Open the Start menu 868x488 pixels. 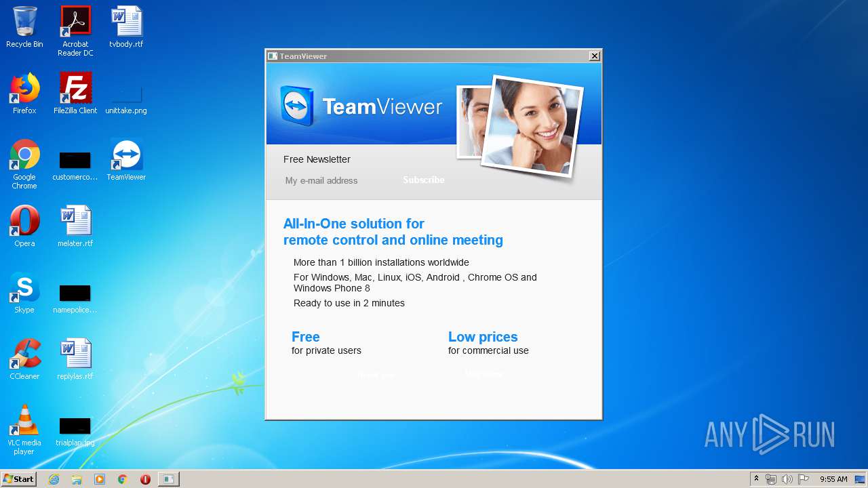[18, 479]
